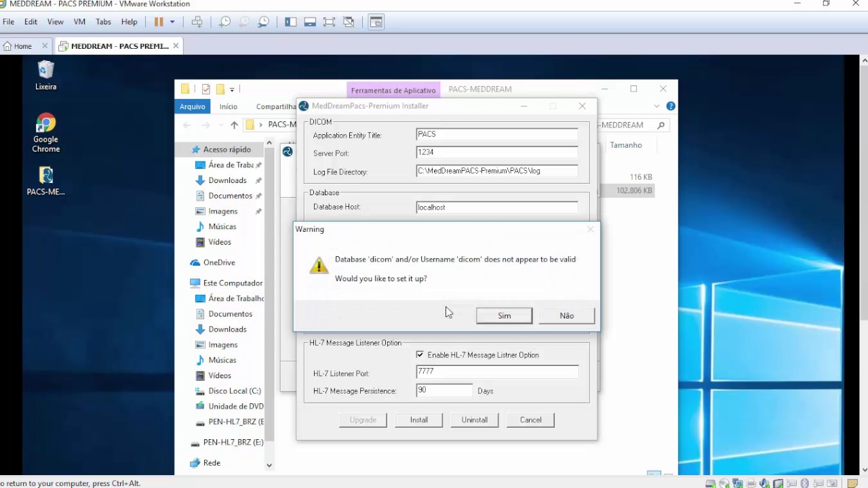Click the navigation pane scroll-down arrow

(x=269, y=466)
